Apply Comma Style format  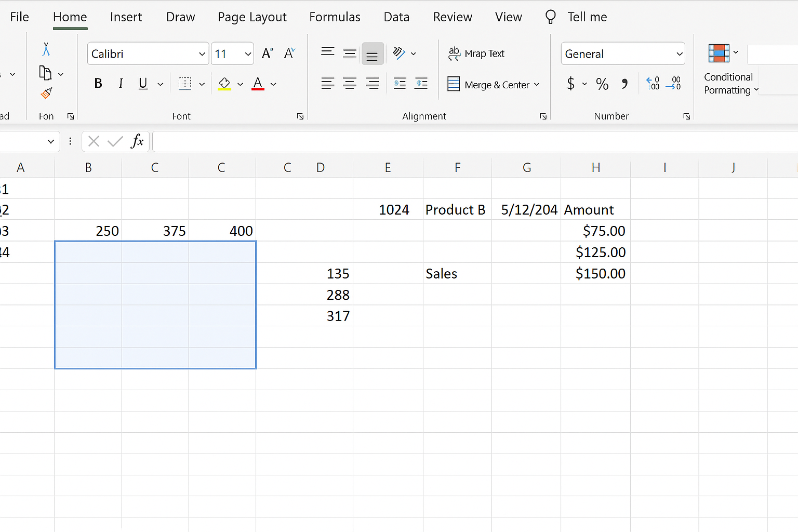(624, 84)
